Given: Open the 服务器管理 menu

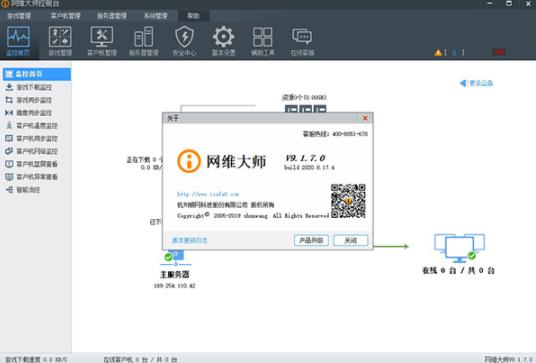Looking at the screenshot, I should point(112,16).
